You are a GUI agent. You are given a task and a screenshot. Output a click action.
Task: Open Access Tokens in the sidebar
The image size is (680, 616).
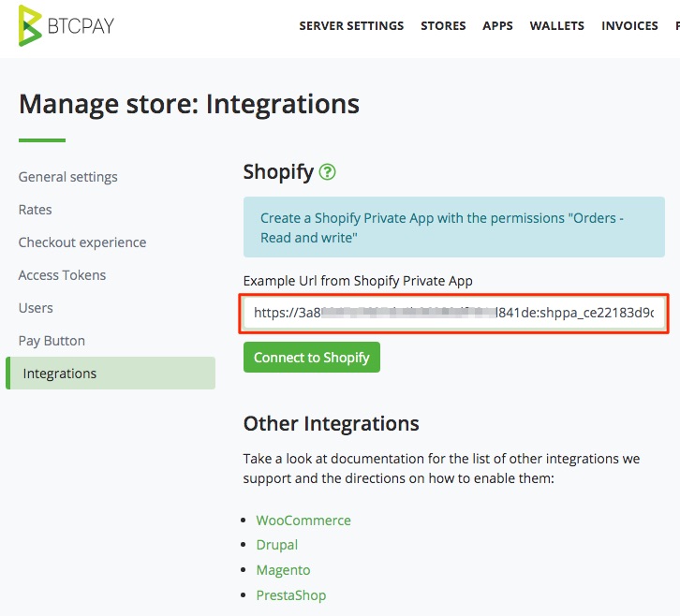[62, 275]
